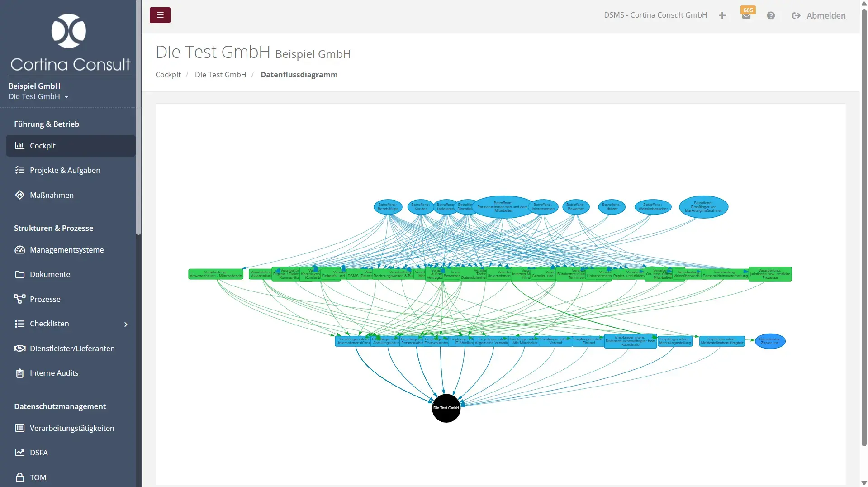Click the plus icon in the header
The height and width of the screenshot is (487, 868).
(x=722, y=16)
